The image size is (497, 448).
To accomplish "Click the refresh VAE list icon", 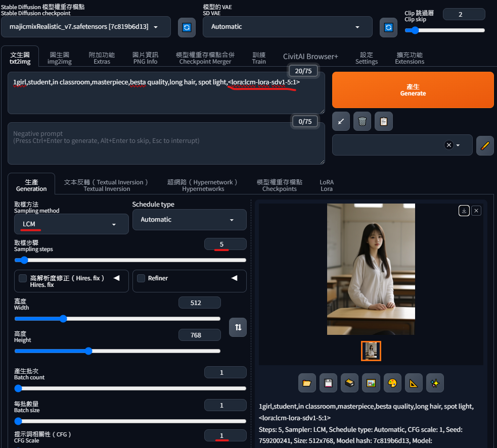I will point(388,27).
